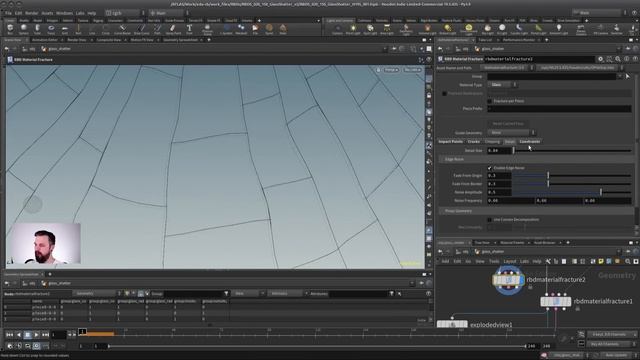This screenshot has width=640, height=360.
Task: Toggle real-time playback in the playbar
Action: (x=36, y=346)
